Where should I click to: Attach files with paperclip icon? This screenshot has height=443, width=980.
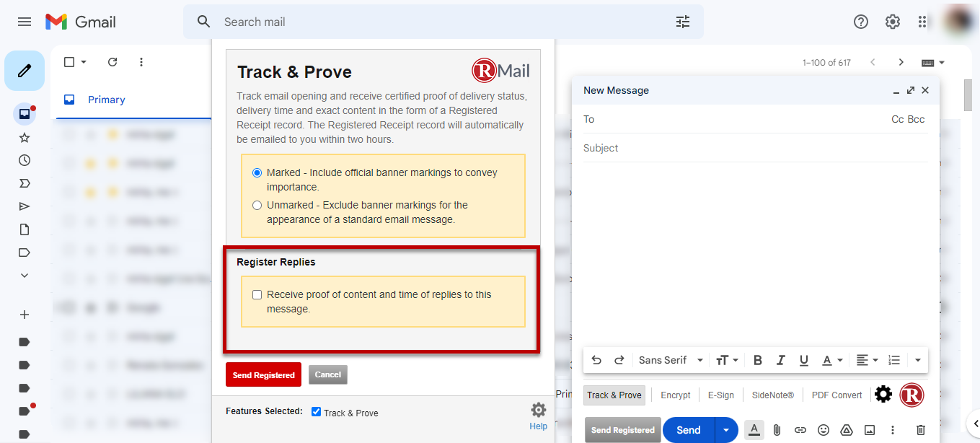pos(777,430)
